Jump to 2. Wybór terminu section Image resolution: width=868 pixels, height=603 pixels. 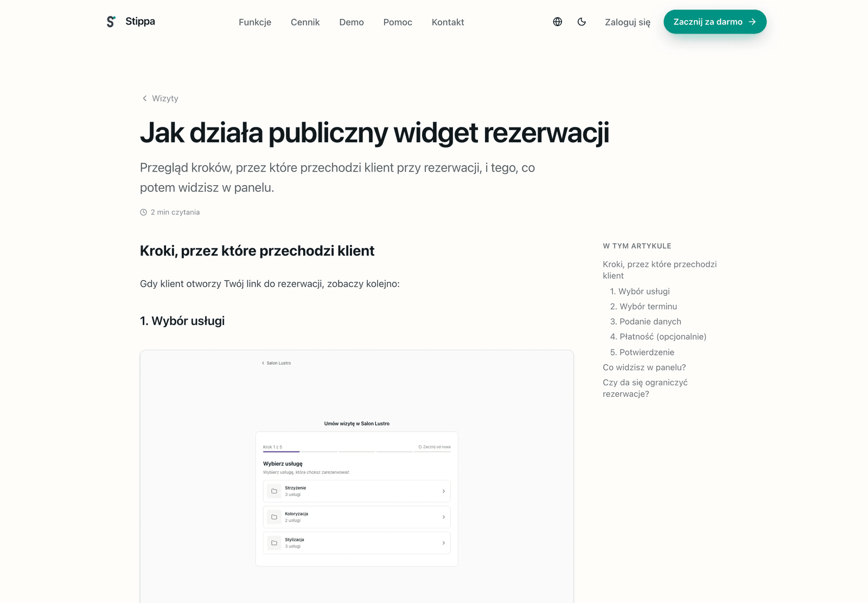(643, 307)
